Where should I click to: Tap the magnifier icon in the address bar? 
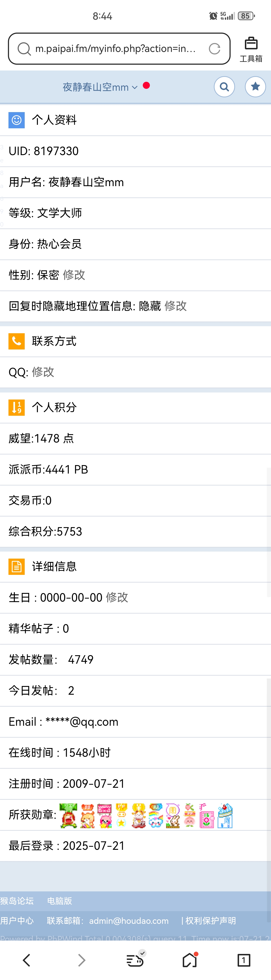click(24, 49)
